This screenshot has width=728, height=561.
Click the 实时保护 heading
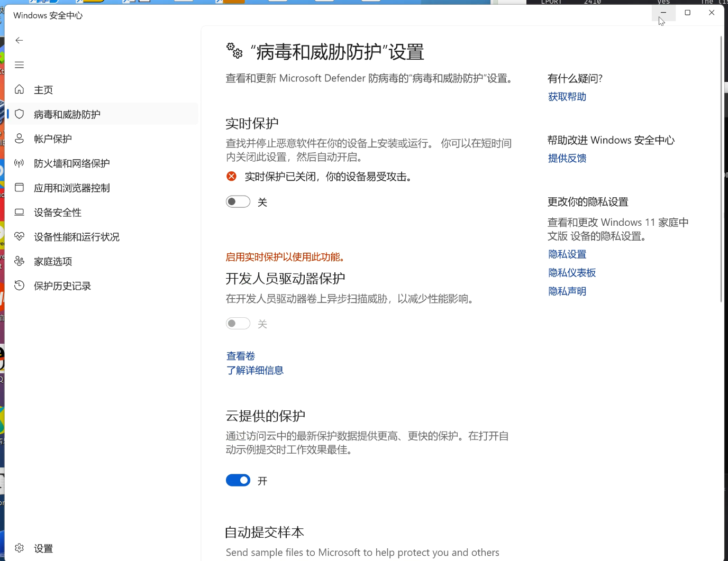tap(252, 123)
